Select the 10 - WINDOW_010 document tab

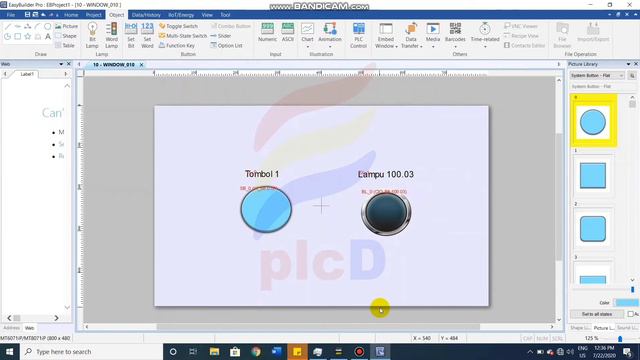(x=113, y=64)
